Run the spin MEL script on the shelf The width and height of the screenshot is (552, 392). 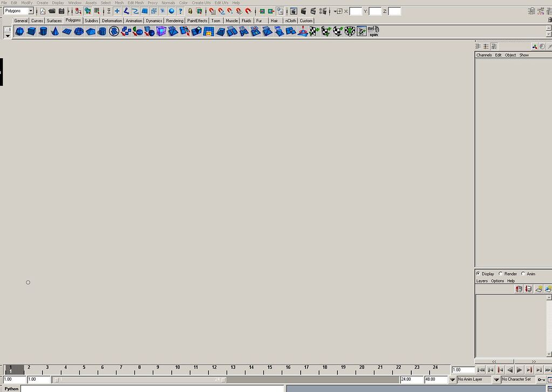click(x=373, y=31)
